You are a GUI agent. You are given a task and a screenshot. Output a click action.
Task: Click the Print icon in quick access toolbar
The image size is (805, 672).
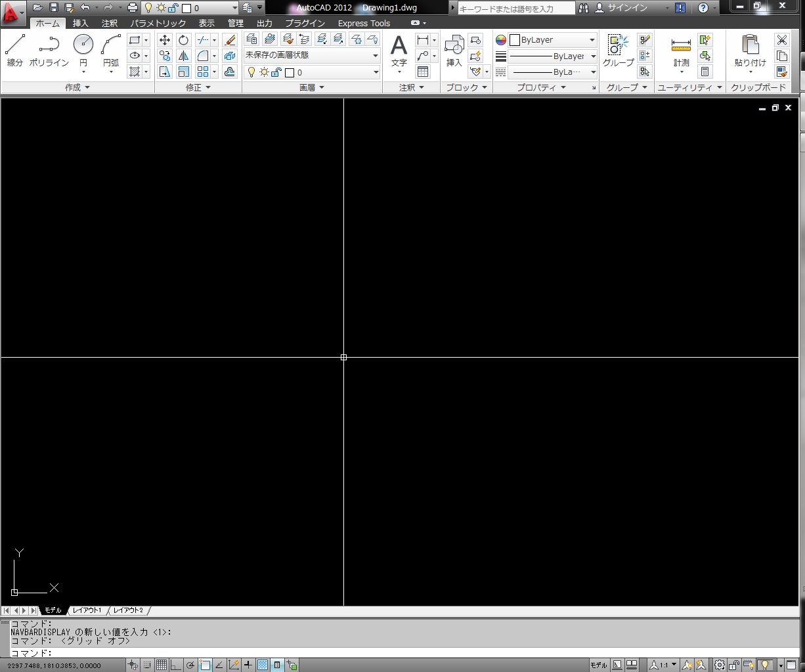click(133, 8)
